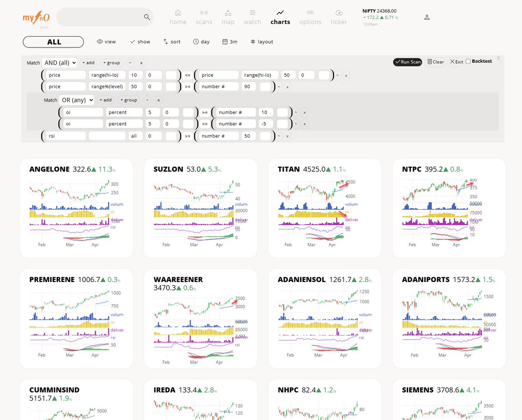Click top-level + add condition button
Viewport: 522px width, 420px height.
tap(89, 63)
